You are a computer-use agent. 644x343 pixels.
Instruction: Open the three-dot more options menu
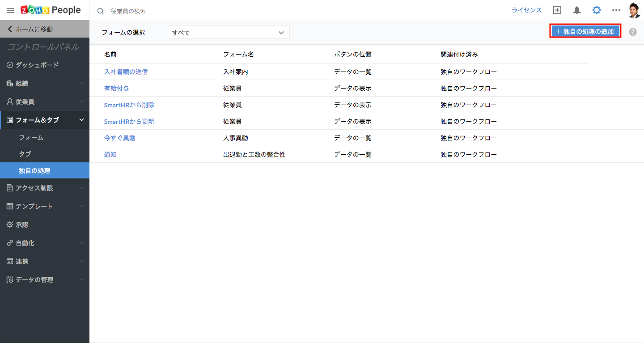[616, 10]
